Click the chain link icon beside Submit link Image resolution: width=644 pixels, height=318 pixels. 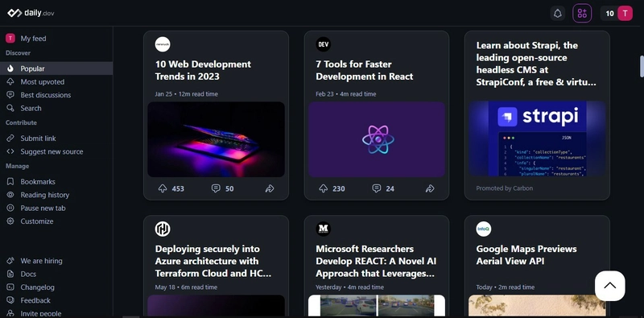click(10, 138)
